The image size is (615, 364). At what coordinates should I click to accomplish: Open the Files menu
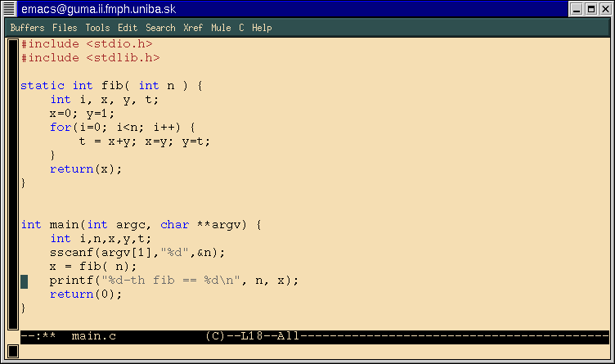tap(65, 28)
